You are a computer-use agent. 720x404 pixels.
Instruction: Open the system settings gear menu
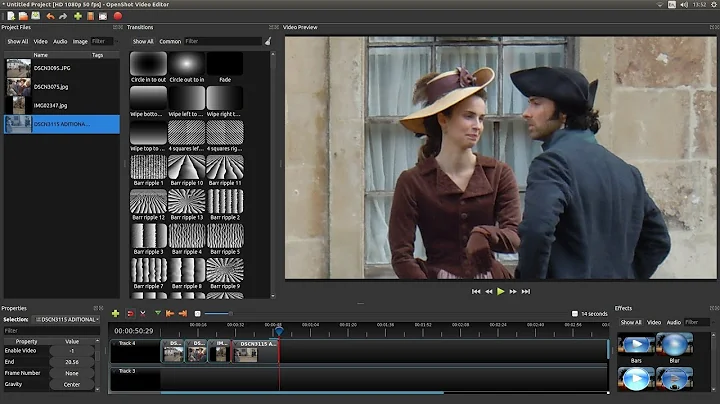click(714, 5)
